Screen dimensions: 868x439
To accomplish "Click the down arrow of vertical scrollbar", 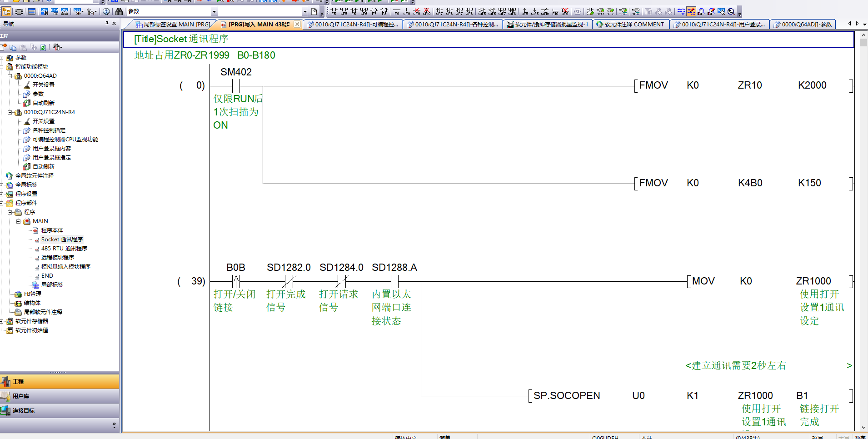I will (x=863, y=428).
